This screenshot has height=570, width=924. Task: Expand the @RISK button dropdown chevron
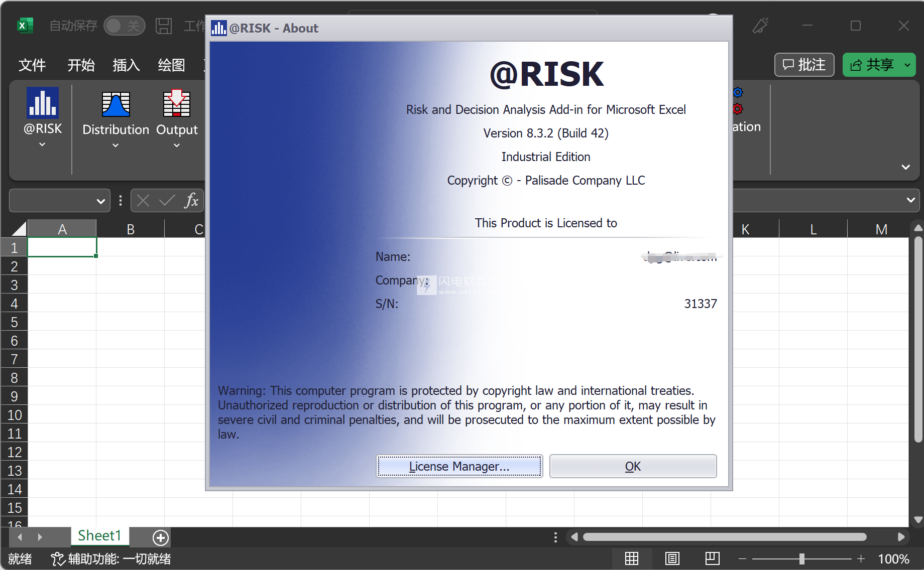[x=42, y=145]
